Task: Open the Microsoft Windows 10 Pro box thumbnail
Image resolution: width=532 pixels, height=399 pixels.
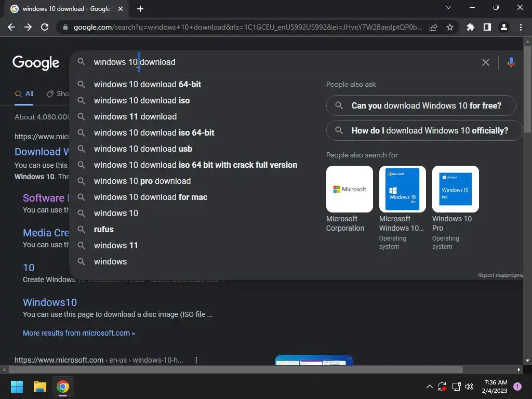Action: click(403, 189)
